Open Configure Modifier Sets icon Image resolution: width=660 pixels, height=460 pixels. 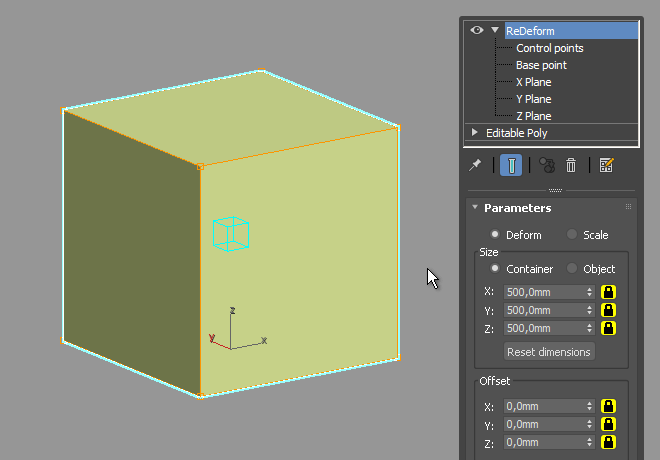tap(607, 165)
